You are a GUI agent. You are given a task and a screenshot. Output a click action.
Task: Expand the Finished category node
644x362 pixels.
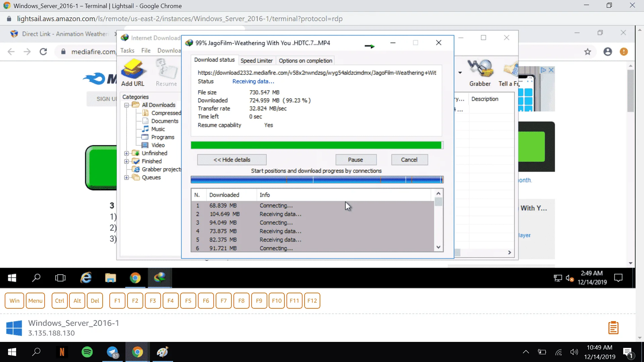coord(126,162)
